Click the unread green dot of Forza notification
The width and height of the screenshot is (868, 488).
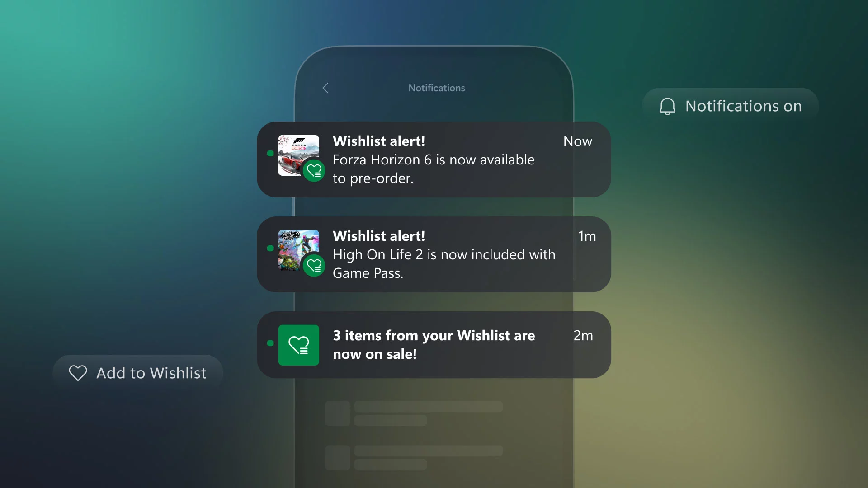[x=270, y=153]
